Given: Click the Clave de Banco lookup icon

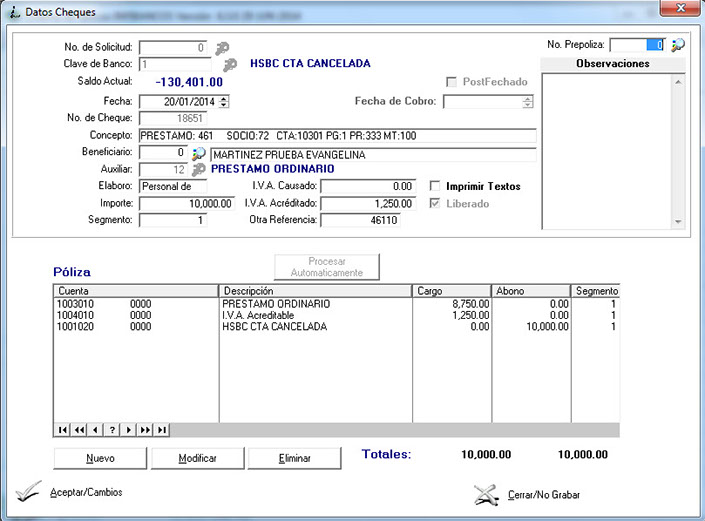Looking at the screenshot, I should click(x=229, y=64).
